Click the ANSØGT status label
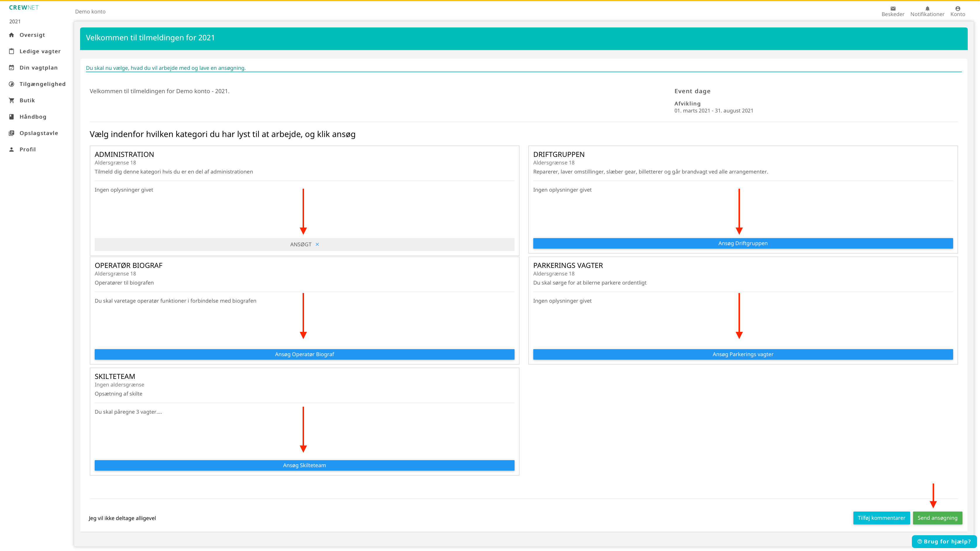Image resolution: width=980 pixels, height=551 pixels. 301,245
